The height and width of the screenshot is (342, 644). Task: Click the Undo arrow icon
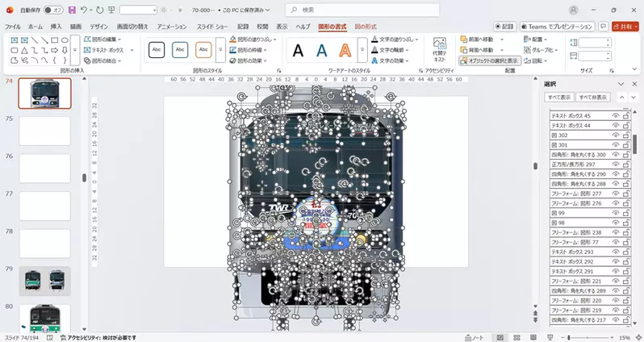point(86,10)
